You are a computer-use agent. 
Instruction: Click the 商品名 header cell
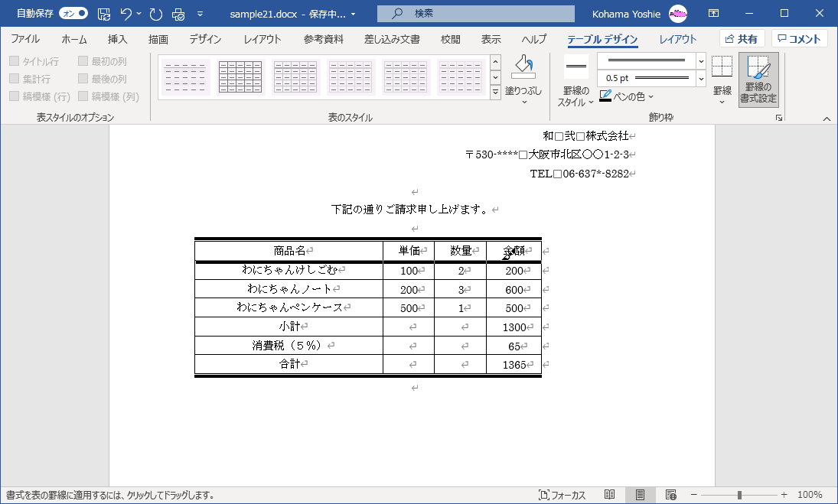tap(289, 251)
